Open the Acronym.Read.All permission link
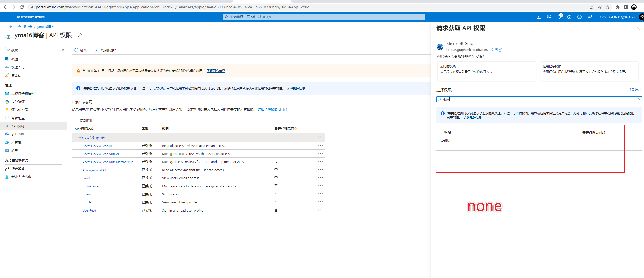 (x=94, y=170)
